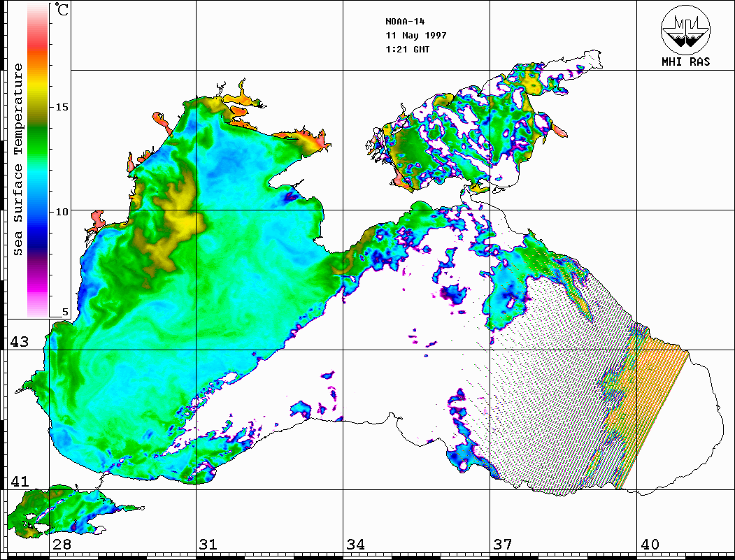
Task: Click longitude label 40
Action: pyautogui.click(x=649, y=545)
